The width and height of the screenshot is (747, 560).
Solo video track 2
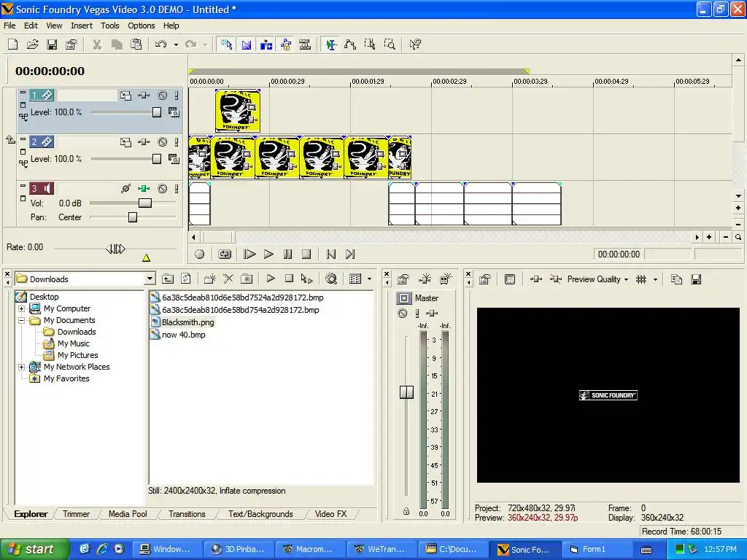[x=177, y=142]
